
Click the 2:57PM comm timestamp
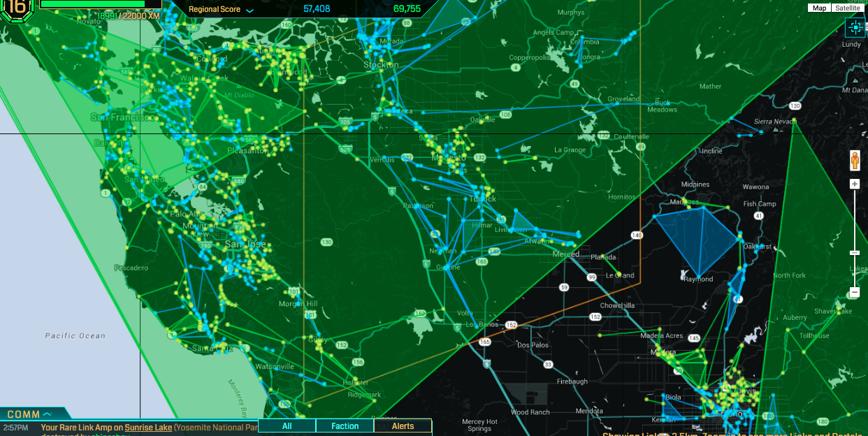16,427
